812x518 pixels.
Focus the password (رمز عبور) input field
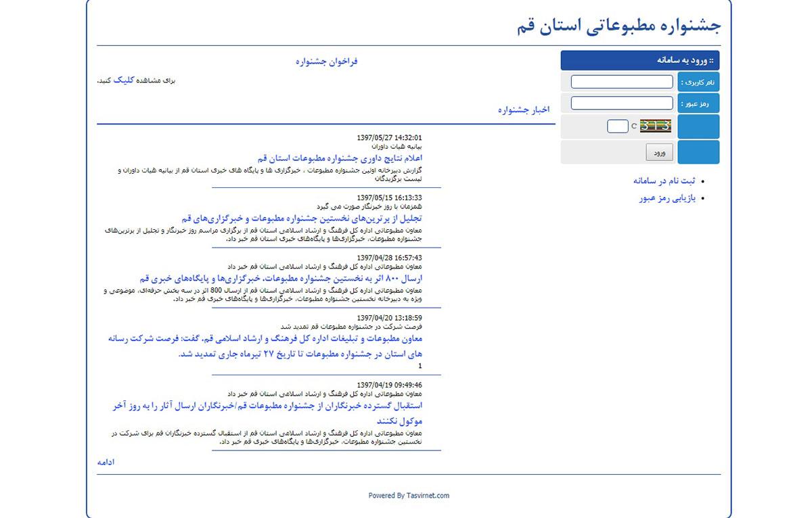(x=622, y=103)
